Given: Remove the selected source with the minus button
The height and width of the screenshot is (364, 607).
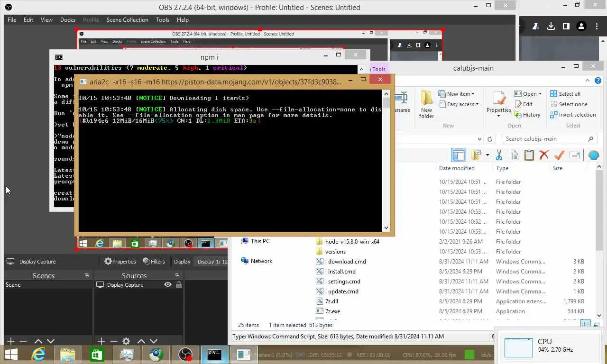Looking at the screenshot, I should [x=113, y=341].
